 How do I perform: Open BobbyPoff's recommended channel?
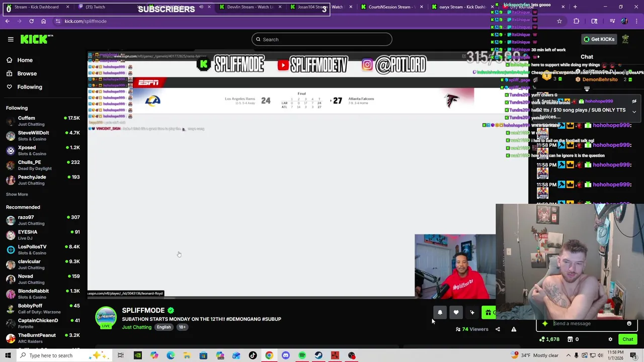point(43,308)
